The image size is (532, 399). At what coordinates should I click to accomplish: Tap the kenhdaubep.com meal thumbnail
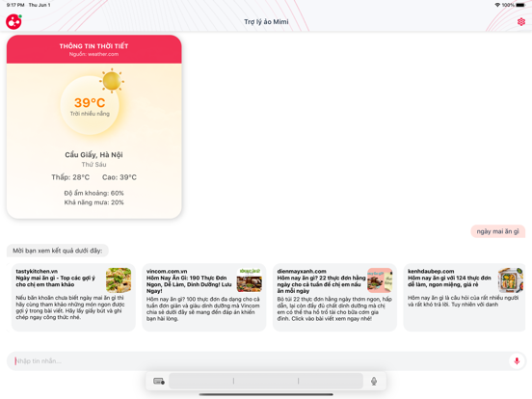[511, 280]
